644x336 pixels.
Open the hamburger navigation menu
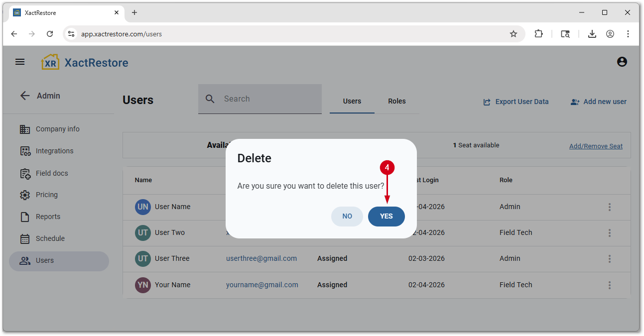click(20, 62)
